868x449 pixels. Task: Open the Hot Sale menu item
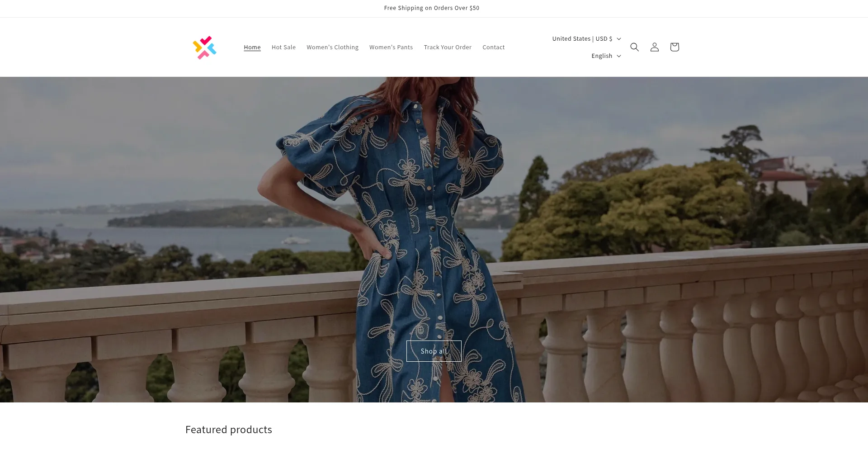283,47
